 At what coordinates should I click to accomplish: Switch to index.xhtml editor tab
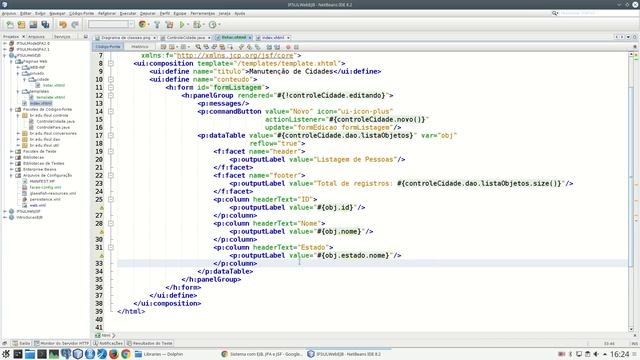pos(273,38)
